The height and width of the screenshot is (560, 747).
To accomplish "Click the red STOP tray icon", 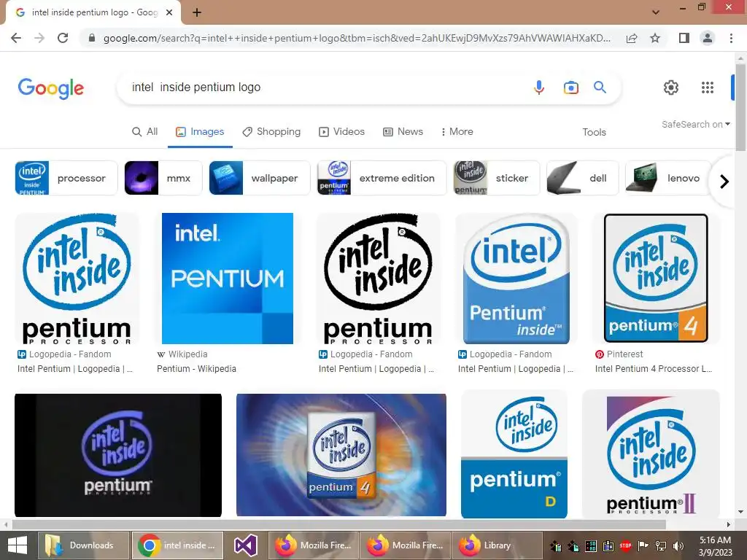I will [x=625, y=546].
